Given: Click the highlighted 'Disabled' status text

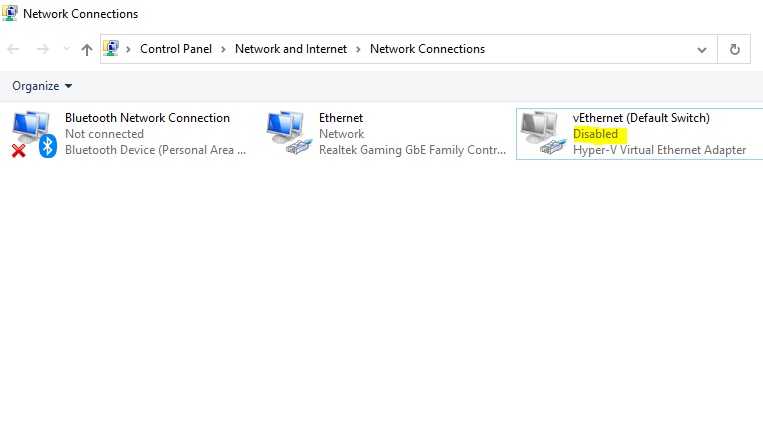Looking at the screenshot, I should click(x=596, y=134).
